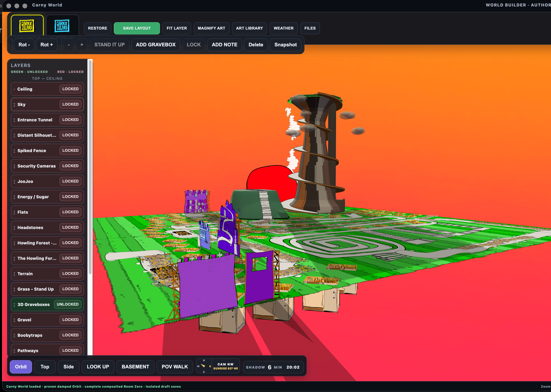Screen dimensions: 551x392
Task: Unlock the Pathways layer
Action: pos(70,351)
